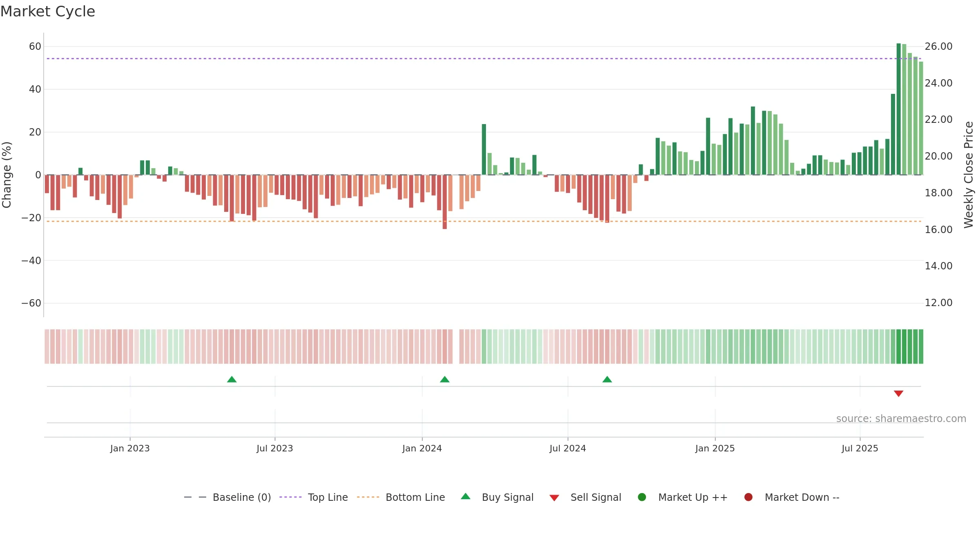This screenshot has height=551, width=980.
Task: Click the orange dotted Bottom Line on the chart
Action: 484,221
